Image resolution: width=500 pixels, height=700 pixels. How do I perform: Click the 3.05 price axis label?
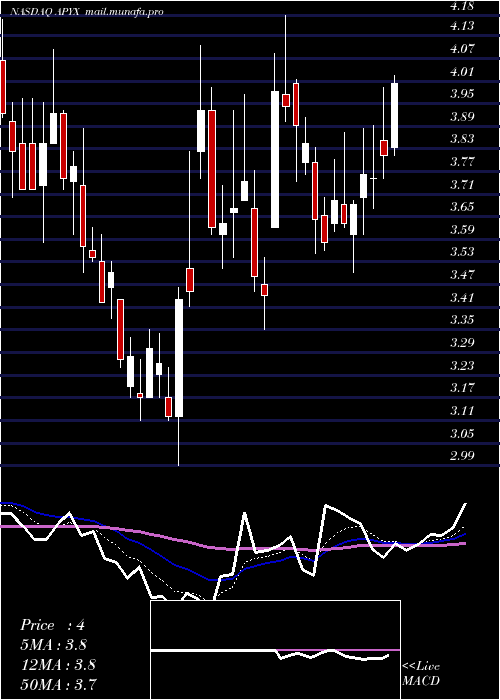point(462,433)
